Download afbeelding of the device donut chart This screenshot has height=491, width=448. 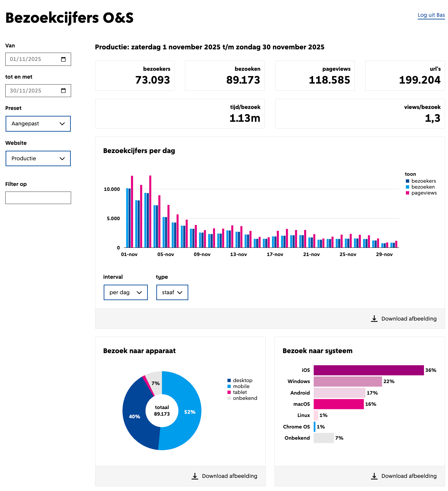pyautogui.click(x=229, y=476)
